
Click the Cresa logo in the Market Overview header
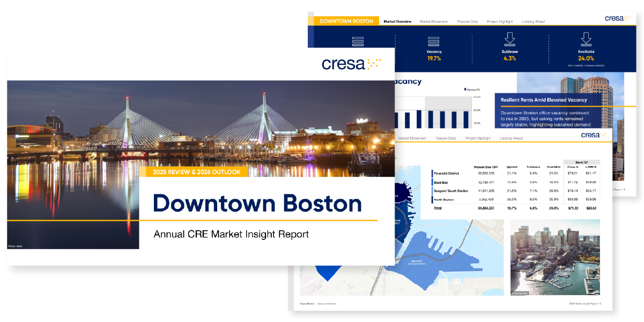(619, 18)
